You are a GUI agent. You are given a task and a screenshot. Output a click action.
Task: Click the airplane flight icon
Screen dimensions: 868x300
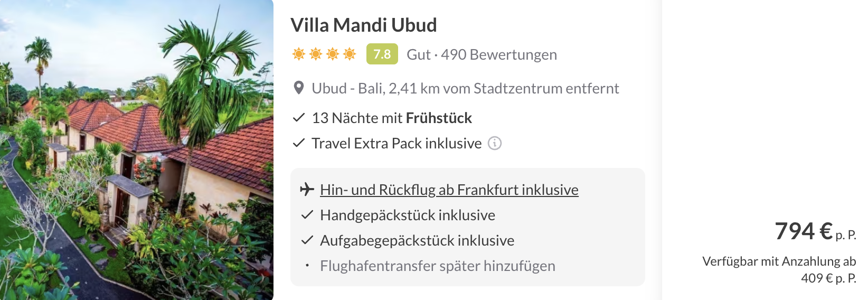307,189
